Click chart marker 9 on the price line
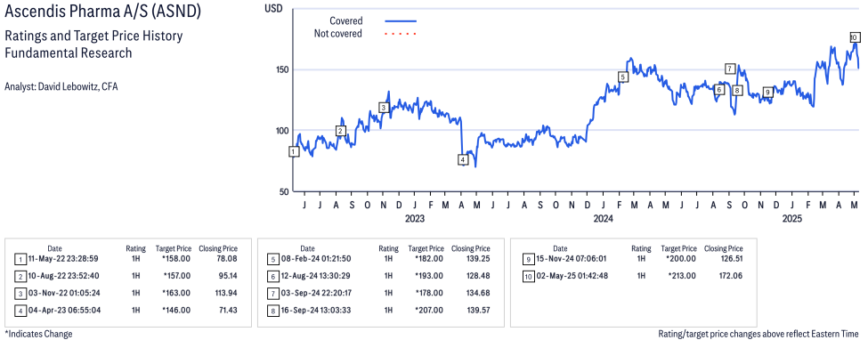This screenshot has height=340, width=868. (767, 92)
